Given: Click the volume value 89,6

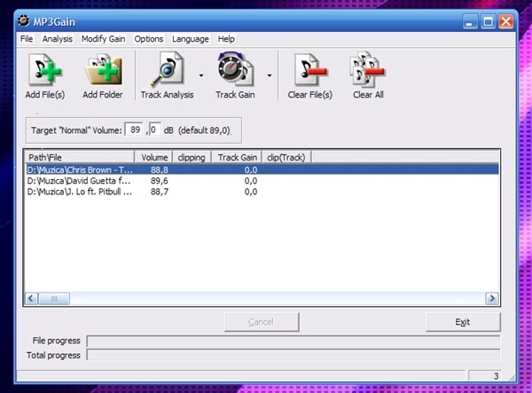Looking at the screenshot, I should pos(159,181).
